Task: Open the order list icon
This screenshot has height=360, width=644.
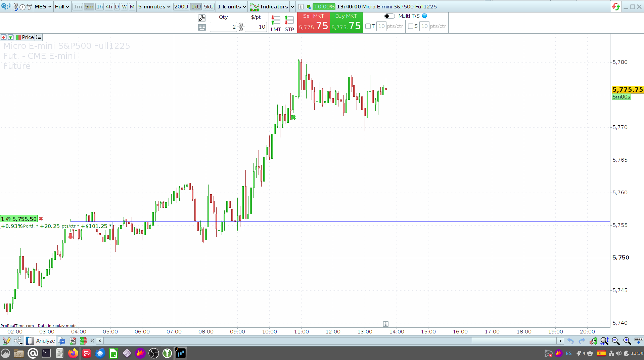Action: [x=73, y=341]
